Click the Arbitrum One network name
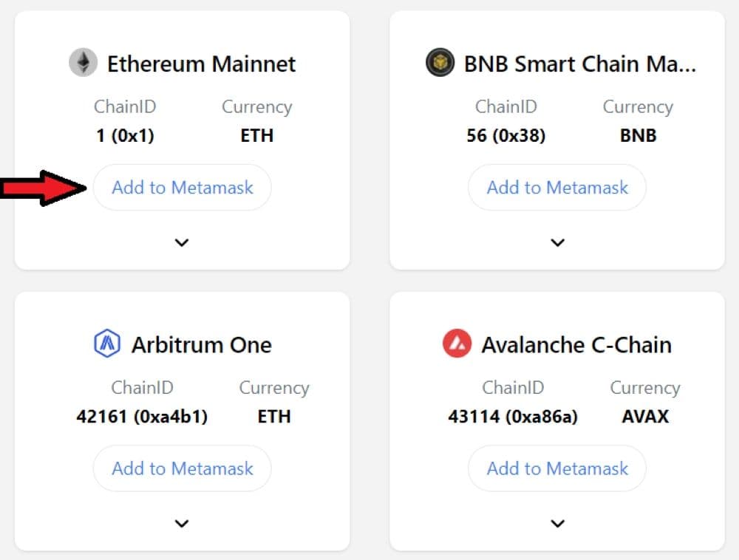The image size is (739, 560). click(201, 345)
